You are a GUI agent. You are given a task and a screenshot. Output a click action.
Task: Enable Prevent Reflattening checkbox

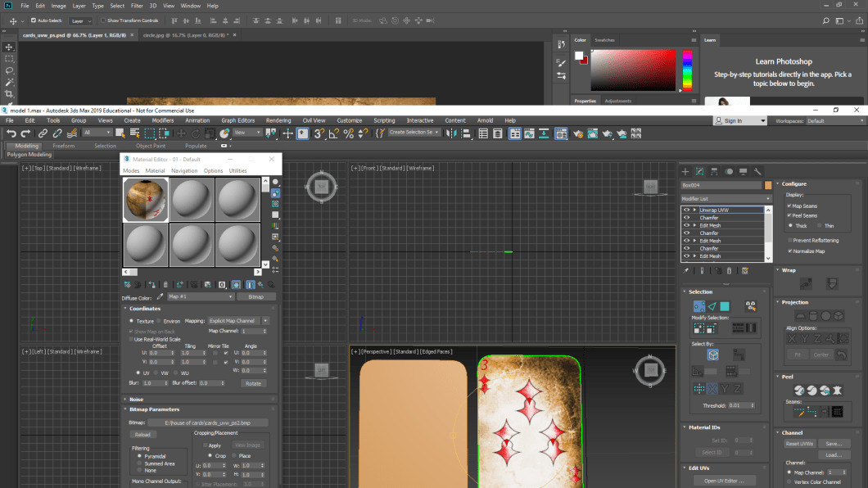789,240
